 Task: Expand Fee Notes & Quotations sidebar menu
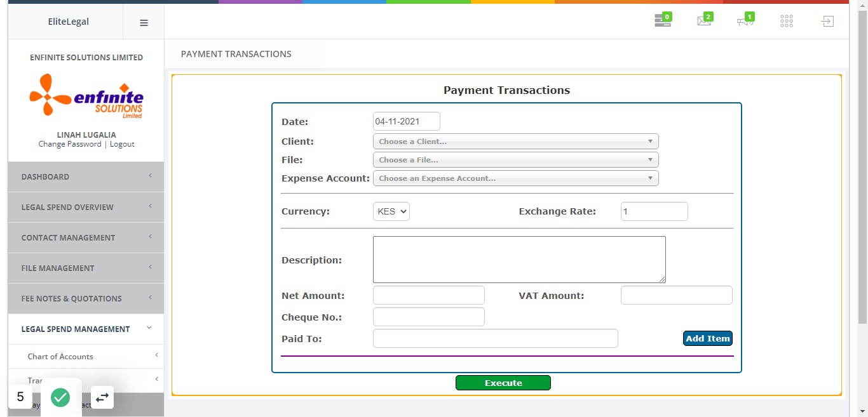click(86, 298)
